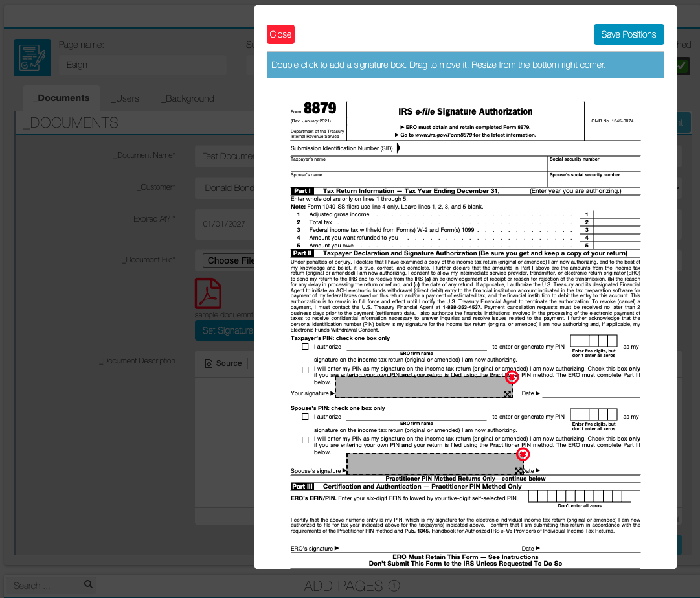700x598 pixels.
Task: Click the 'IRS e-file Signature Authorization' heading
Action: [465, 111]
